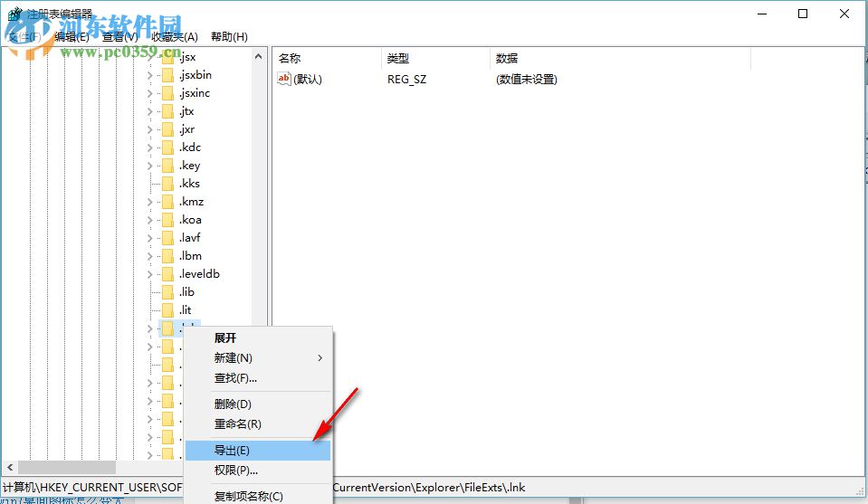This screenshot has width=868, height=504.
Task: Click the .kmz folder icon
Action: point(167,202)
